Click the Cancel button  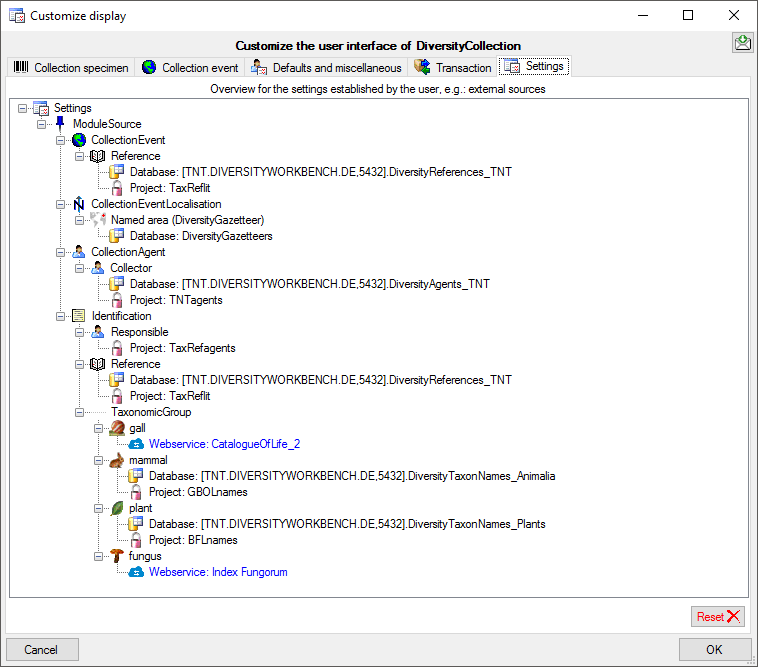[x=42, y=649]
